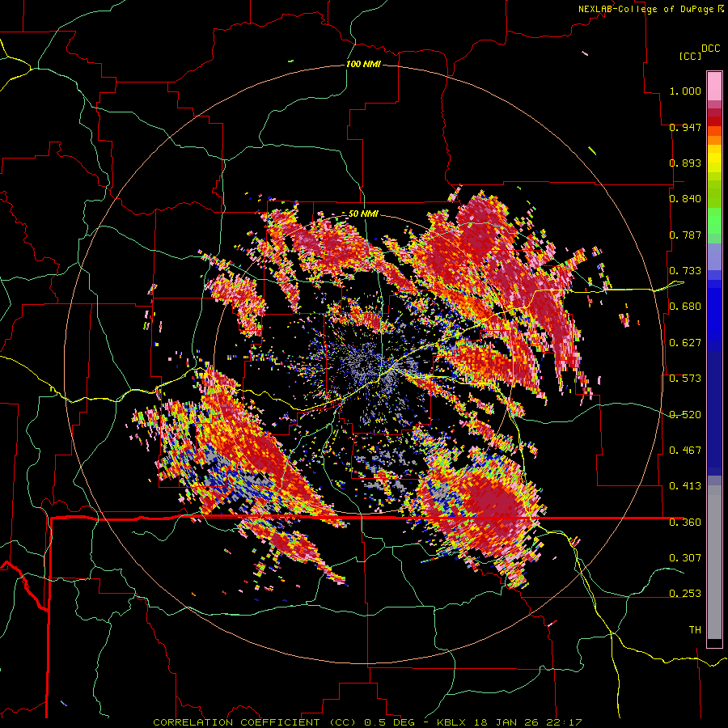Click the 0.947 scale value
This screenshot has width=728, height=728.
[685, 127]
